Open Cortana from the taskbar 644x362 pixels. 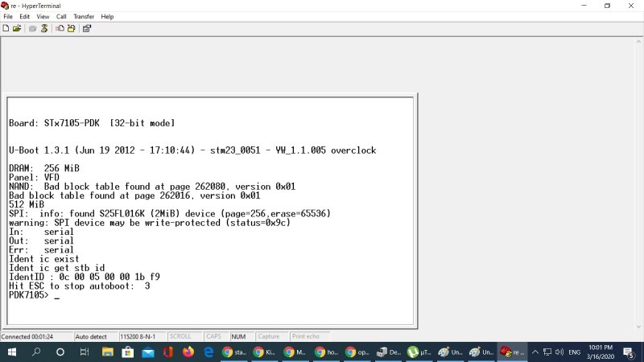pos(60,352)
